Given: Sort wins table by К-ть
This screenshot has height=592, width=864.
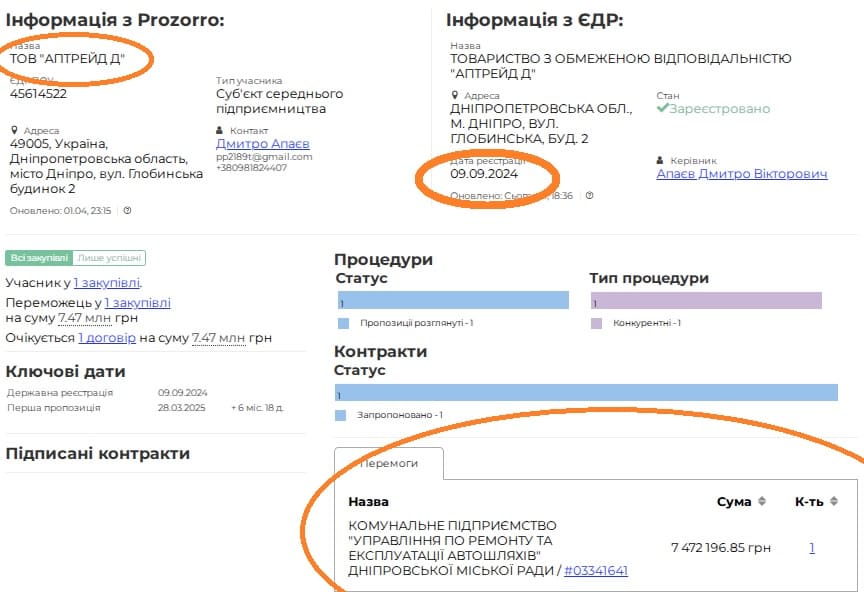Looking at the screenshot, I should click(833, 501).
